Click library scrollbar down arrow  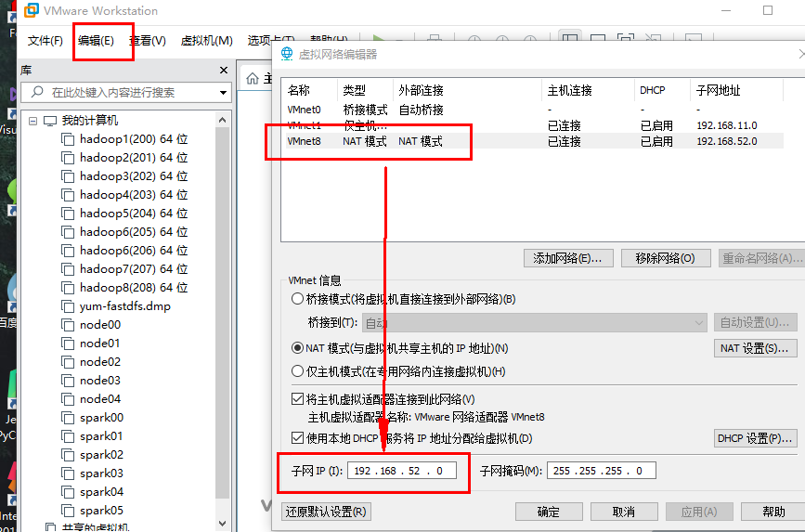coord(222,524)
